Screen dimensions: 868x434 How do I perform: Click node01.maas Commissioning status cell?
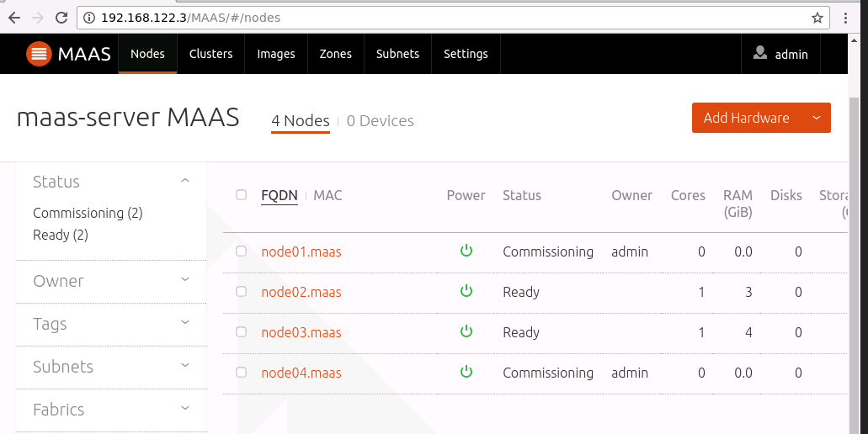pyautogui.click(x=548, y=251)
